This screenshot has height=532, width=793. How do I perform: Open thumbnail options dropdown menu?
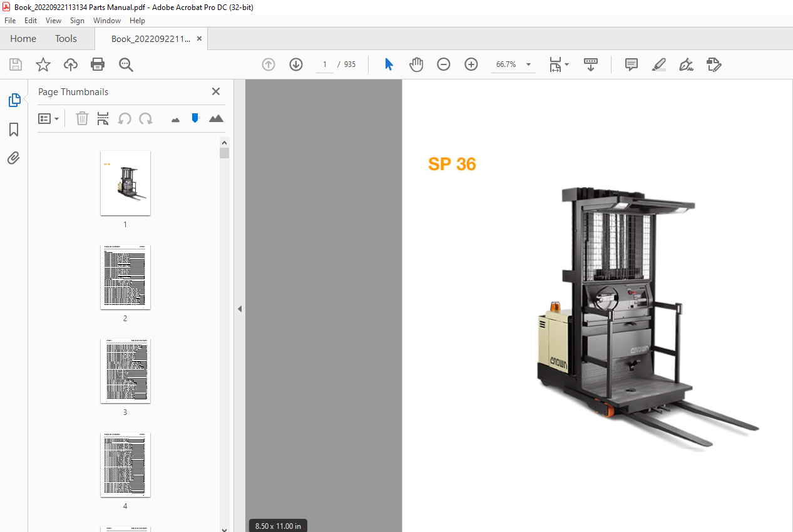coord(49,118)
